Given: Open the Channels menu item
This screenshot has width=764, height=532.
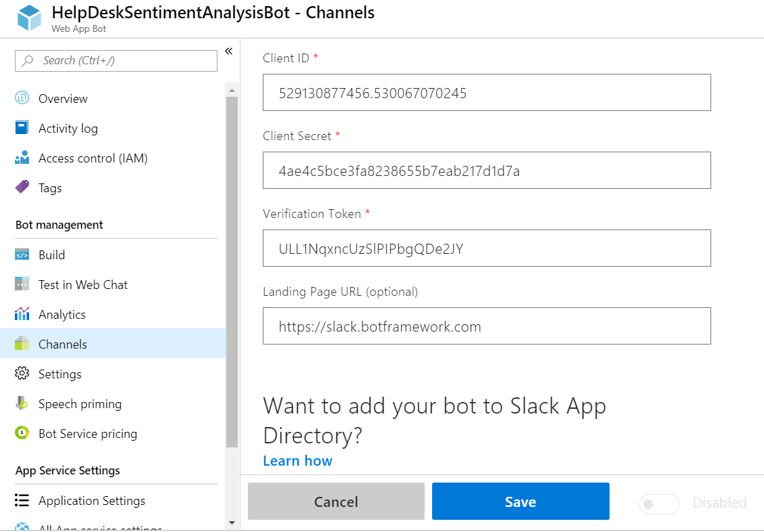Looking at the screenshot, I should [63, 344].
